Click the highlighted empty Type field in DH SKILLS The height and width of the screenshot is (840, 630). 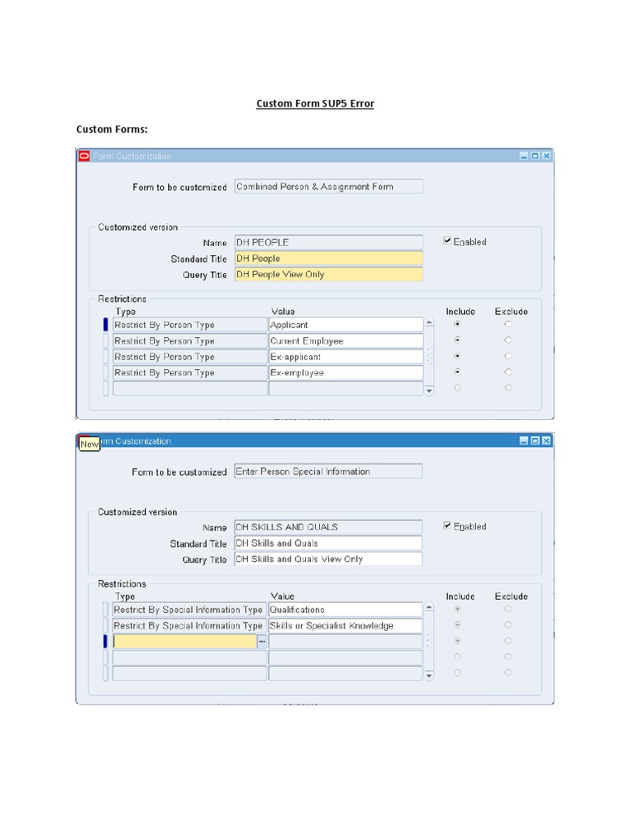pyautogui.click(x=185, y=641)
